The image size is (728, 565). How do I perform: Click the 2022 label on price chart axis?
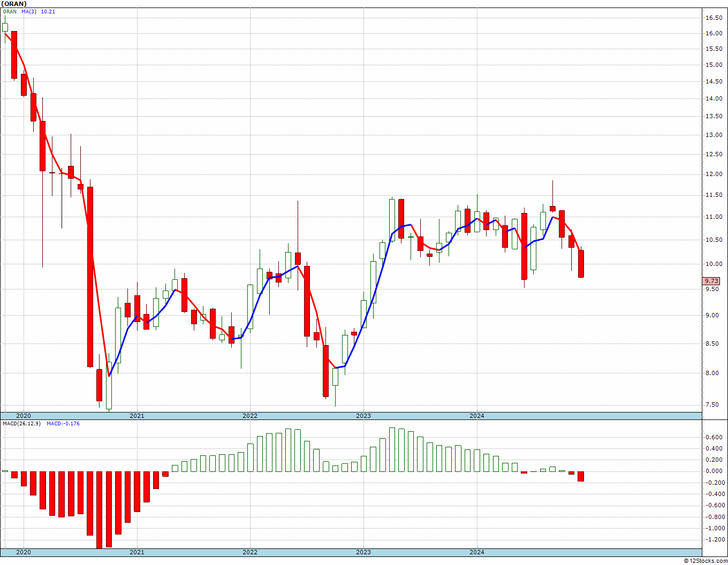(250, 416)
